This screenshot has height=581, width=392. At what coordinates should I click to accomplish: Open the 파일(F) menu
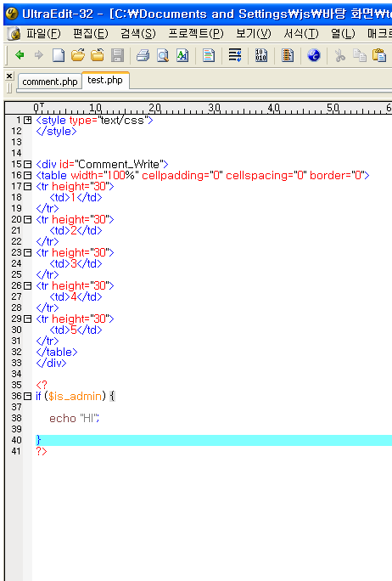click(x=43, y=34)
